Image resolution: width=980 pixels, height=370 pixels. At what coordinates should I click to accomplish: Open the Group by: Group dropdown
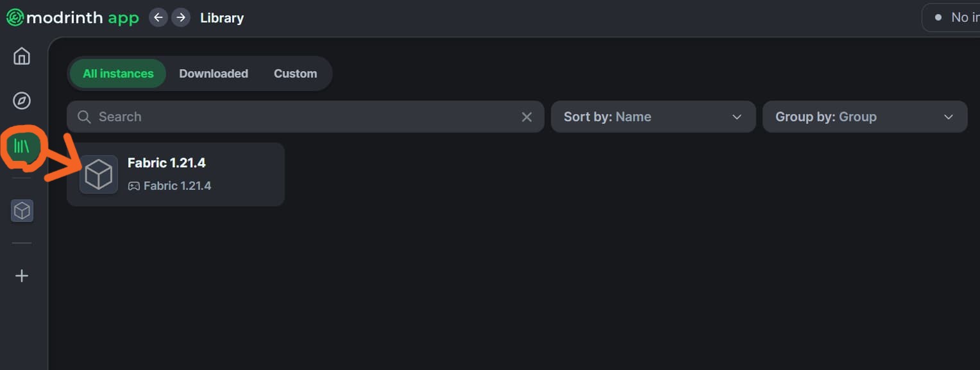[x=865, y=117]
